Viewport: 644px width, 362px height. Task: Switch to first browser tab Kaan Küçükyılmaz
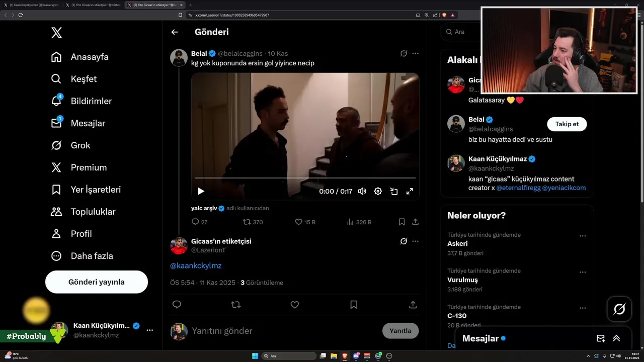click(x=33, y=5)
